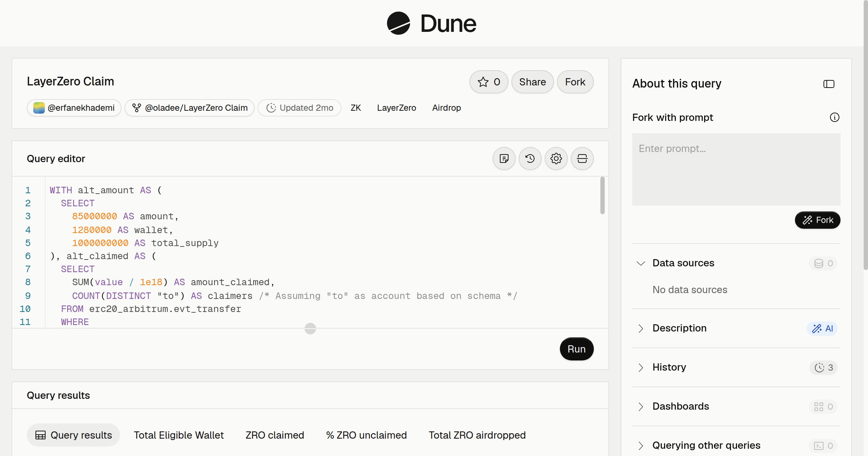Open query version history clock icon

coord(530,159)
